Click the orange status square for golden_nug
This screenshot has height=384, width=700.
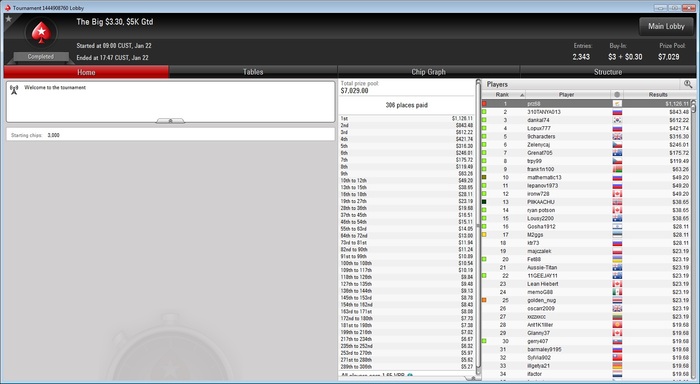pyautogui.click(x=484, y=300)
